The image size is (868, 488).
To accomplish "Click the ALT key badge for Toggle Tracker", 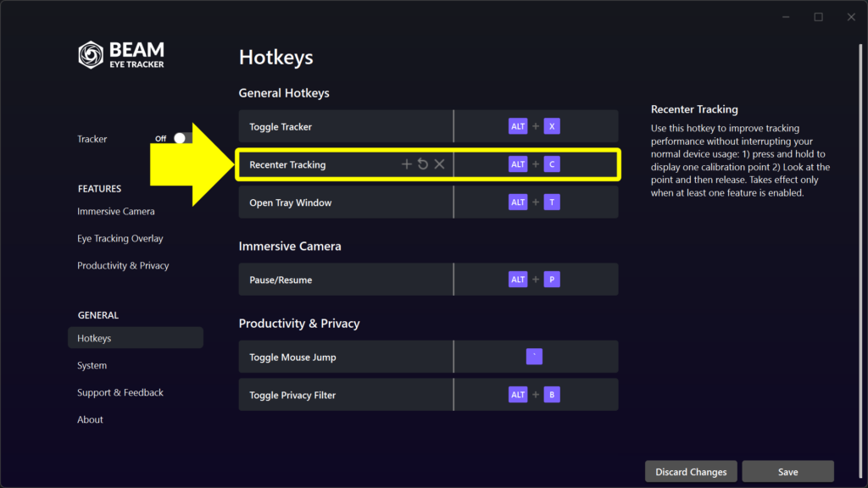I will (x=518, y=127).
